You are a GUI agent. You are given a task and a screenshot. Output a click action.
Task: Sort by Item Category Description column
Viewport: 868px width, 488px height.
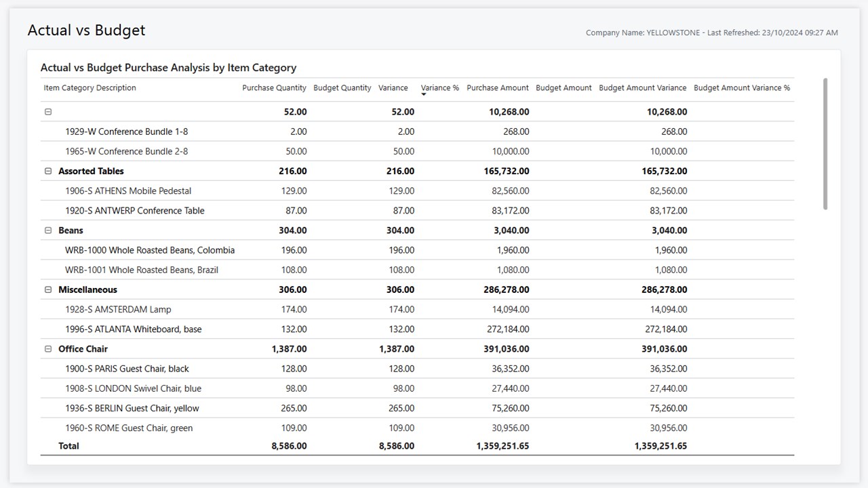tap(90, 88)
